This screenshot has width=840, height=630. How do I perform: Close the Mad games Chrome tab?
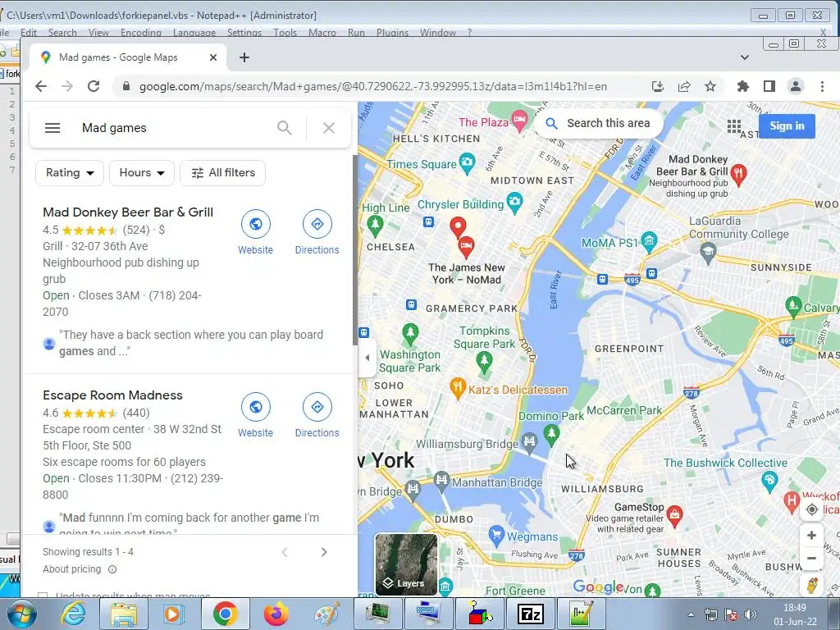(213, 57)
